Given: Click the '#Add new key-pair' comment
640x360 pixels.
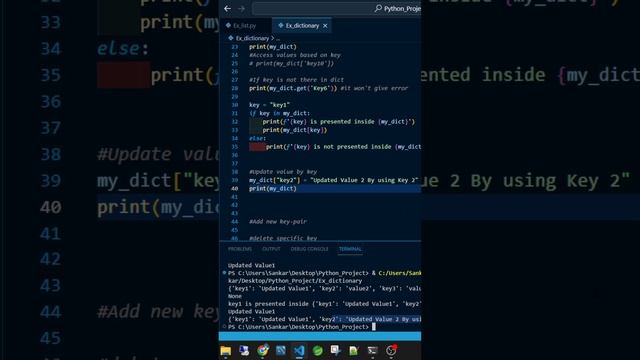Looking at the screenshot, I should pyautogui.click(x=278, y=222).
